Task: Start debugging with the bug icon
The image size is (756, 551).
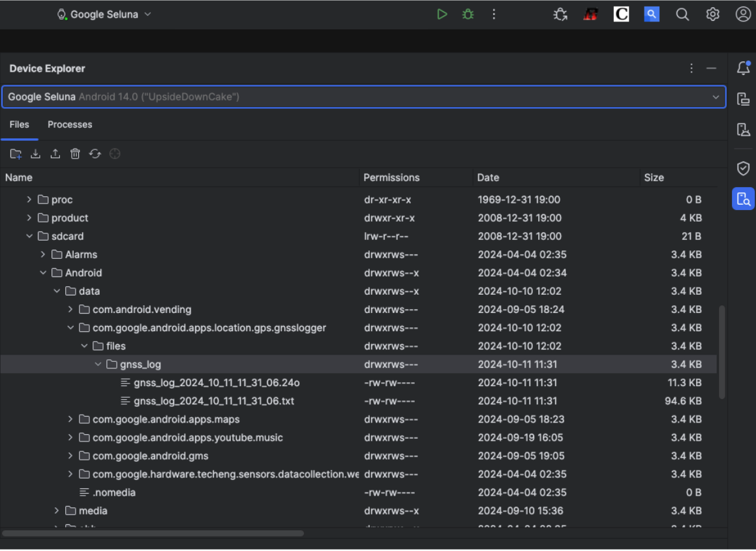Action: pos(468,14)
